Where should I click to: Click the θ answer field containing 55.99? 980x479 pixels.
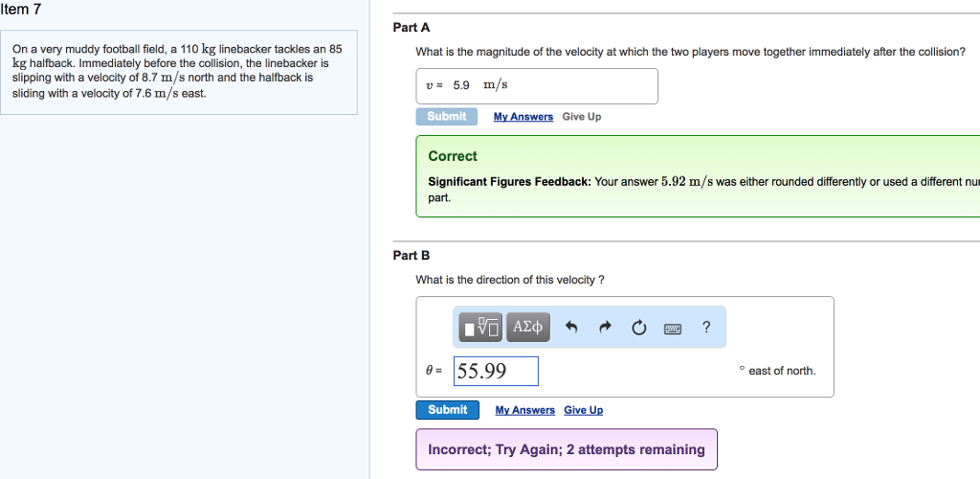click(496, 371)
